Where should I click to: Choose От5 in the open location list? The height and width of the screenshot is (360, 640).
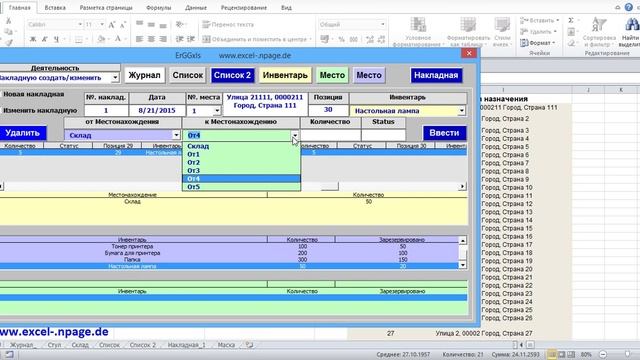pos(241,187)
